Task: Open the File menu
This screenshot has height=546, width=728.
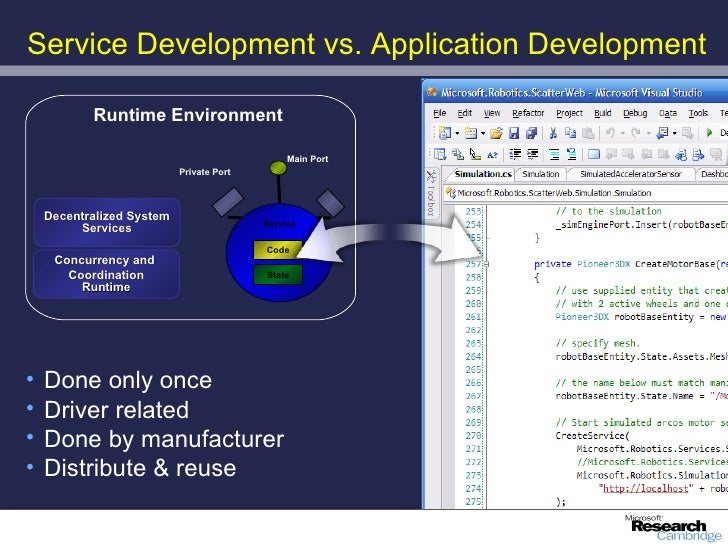Action: point(439,113)
